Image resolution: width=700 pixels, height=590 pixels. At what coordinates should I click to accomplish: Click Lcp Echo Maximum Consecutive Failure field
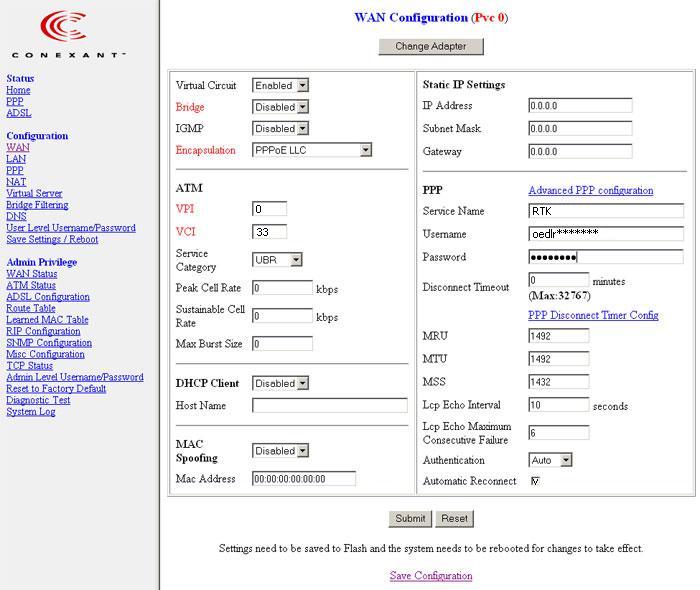pos(558,432)
